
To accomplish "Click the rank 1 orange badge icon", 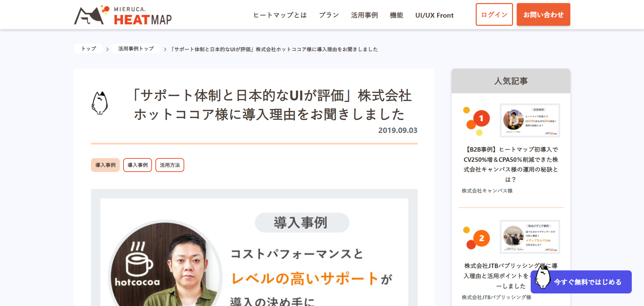I will click(480, 119).
